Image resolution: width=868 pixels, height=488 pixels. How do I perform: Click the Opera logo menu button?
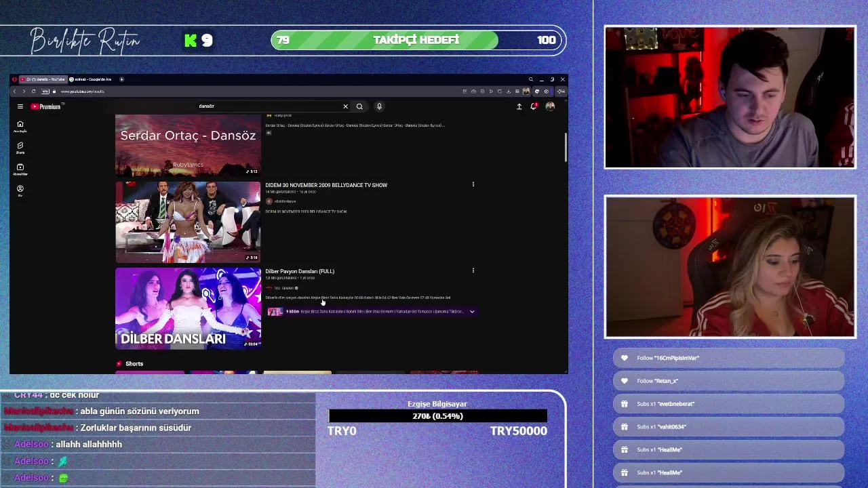[14, 79]
